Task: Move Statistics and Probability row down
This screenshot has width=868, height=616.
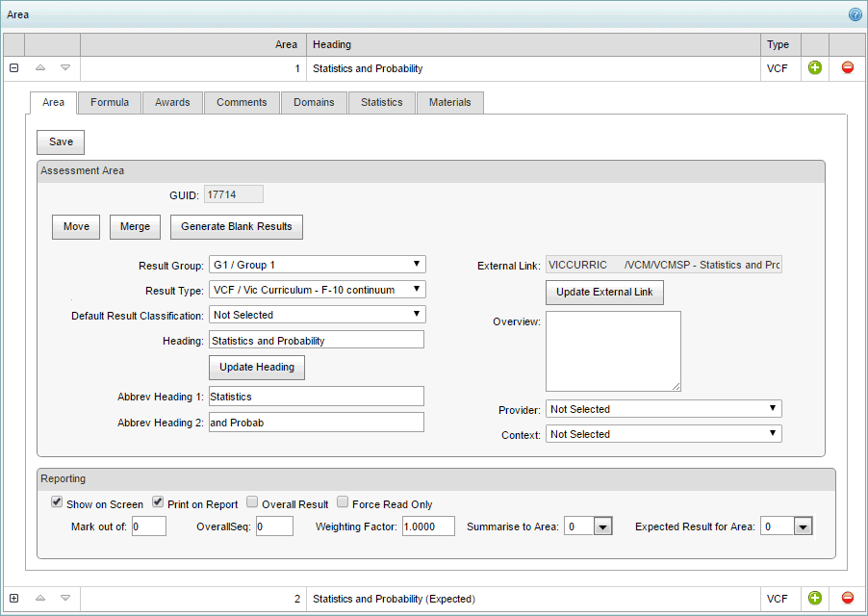Action: tap(65, 67)
